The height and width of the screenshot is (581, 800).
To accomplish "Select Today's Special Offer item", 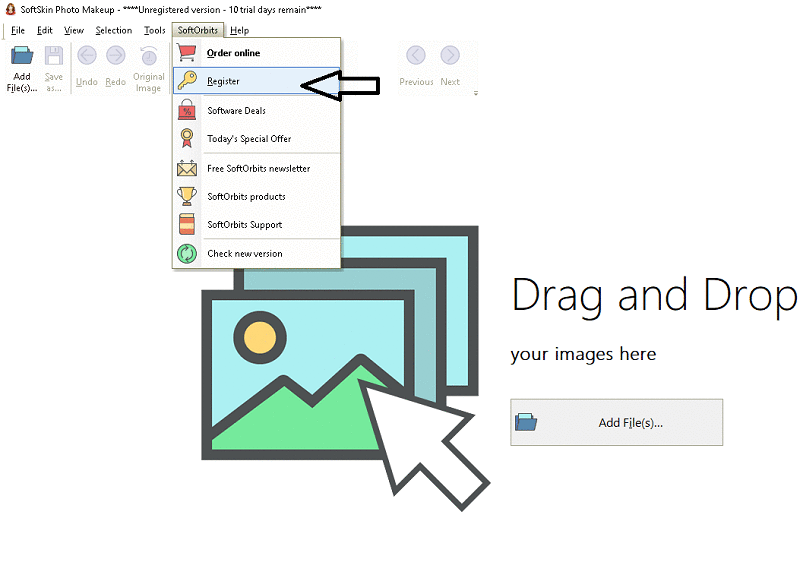I will [249, 139].
